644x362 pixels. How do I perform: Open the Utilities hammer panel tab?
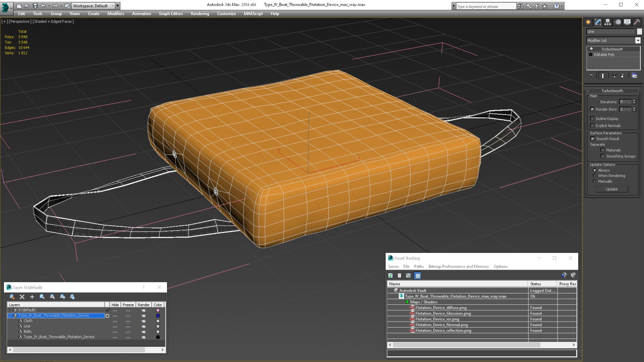(x=637, y=22)
